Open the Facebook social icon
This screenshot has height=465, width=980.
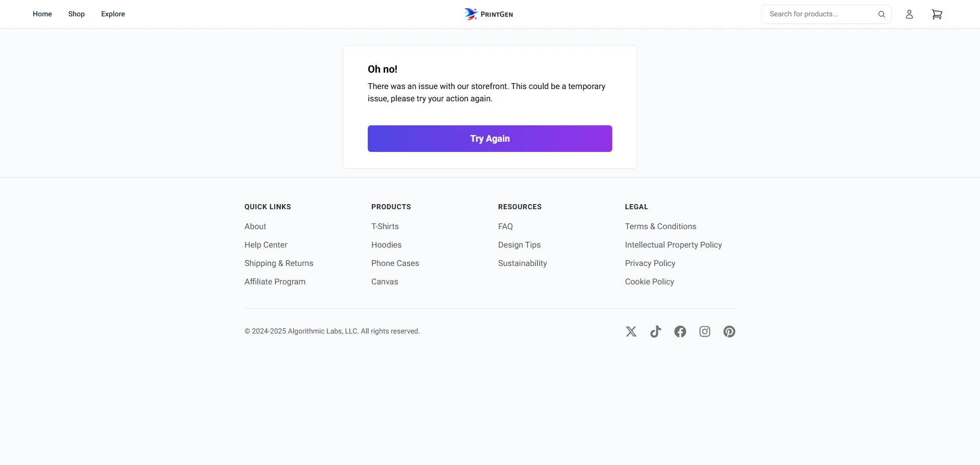pos(680,331)
